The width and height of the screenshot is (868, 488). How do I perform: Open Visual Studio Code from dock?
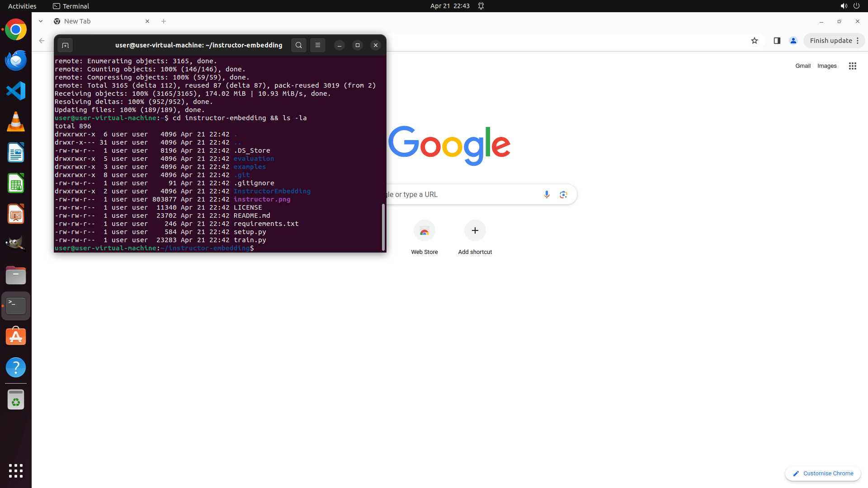16,91
